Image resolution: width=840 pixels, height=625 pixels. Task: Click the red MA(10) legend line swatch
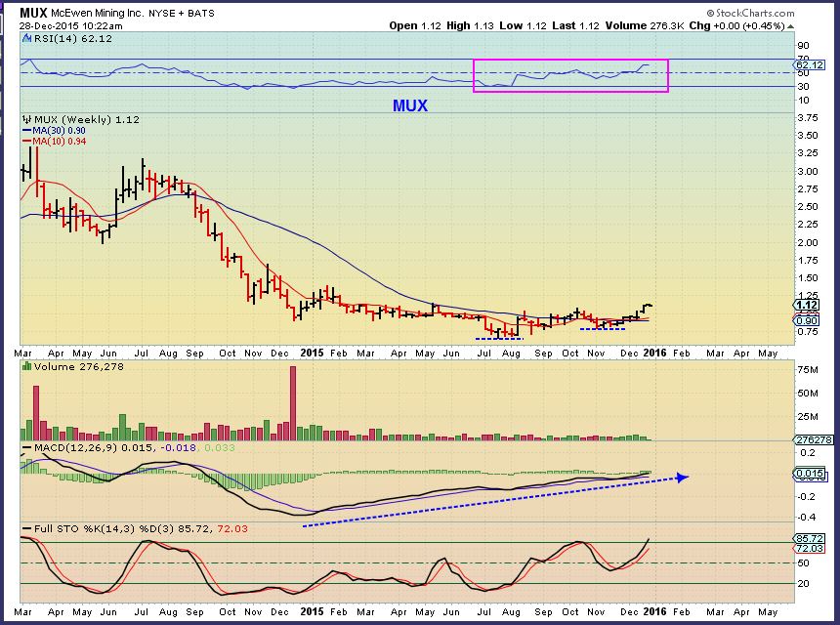[26, 141]
